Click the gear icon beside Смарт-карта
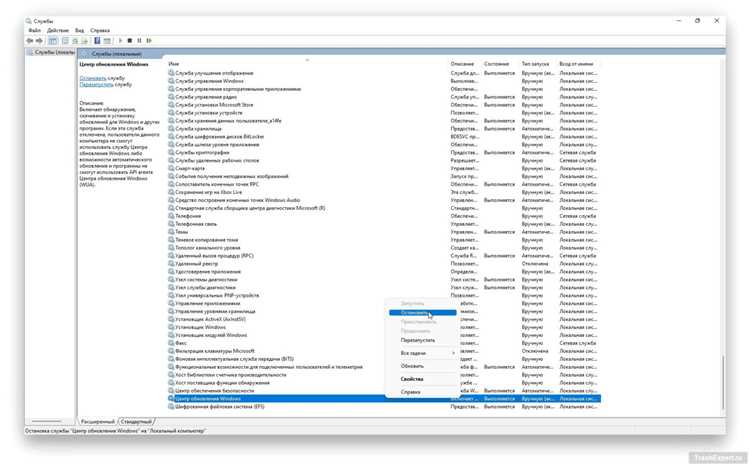Image resolution: width=750 pixels, height=466 pixels. pyautogui.click(x=171, y=168)
